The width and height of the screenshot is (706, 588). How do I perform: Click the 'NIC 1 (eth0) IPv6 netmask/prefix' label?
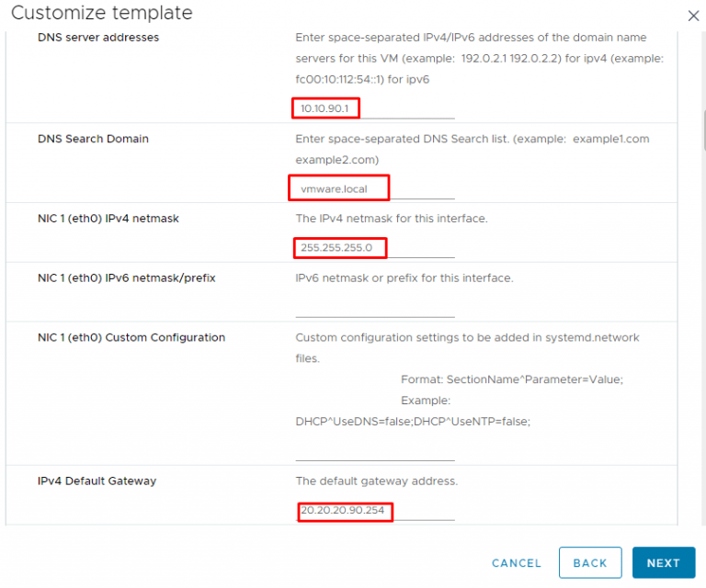[x=127, y=277]
